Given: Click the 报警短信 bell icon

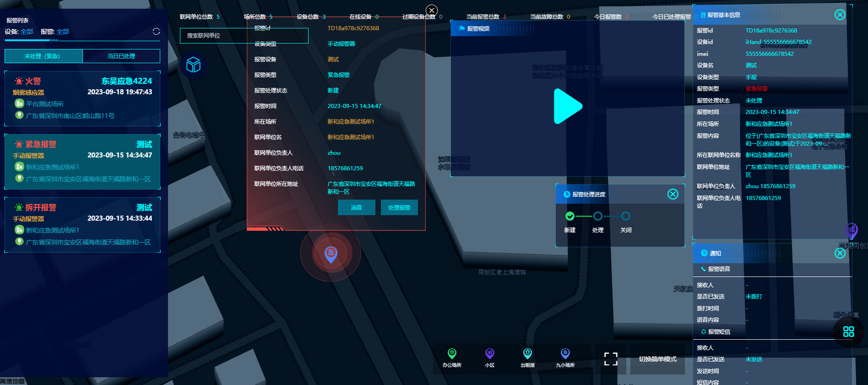Looking at the screenshot, I should point(704,332).
